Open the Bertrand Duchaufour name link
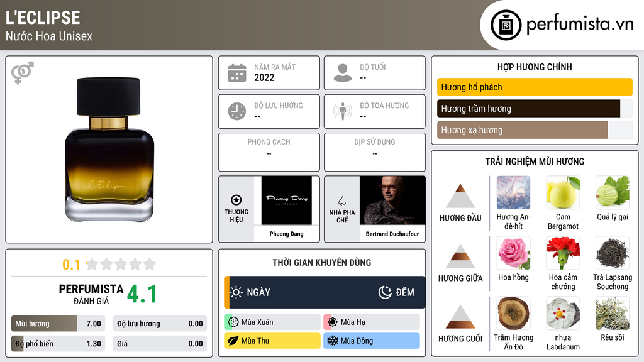Screen dimensions: 644x362 point(392,234)
